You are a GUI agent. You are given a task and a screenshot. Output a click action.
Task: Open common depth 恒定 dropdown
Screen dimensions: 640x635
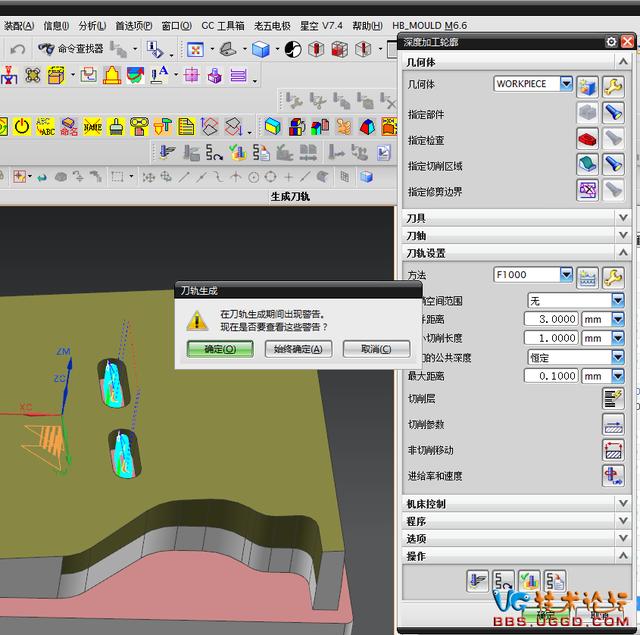[618, 357]
